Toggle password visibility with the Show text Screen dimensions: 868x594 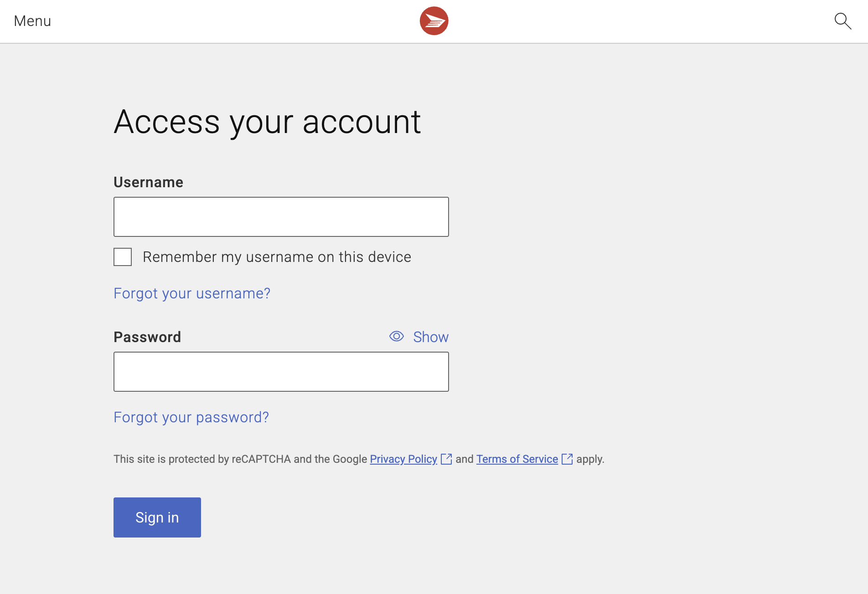(x=430, y=337)
